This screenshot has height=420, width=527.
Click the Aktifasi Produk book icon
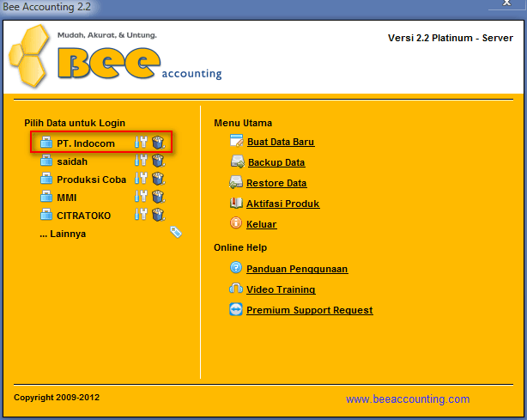tap(236, 203)
